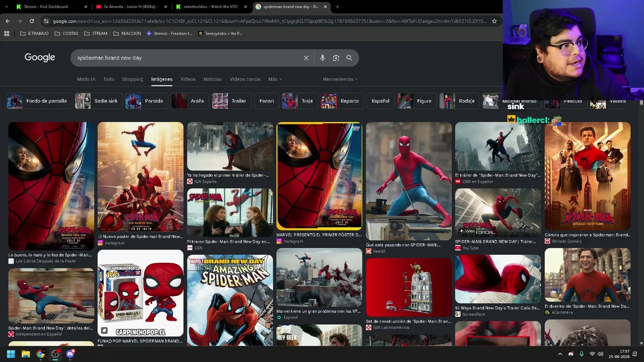The height and width of the screenshot is (362, 644).
Task: Switch to robertoeldios Watch the VOD tab
Action: [x=210, y=7]
